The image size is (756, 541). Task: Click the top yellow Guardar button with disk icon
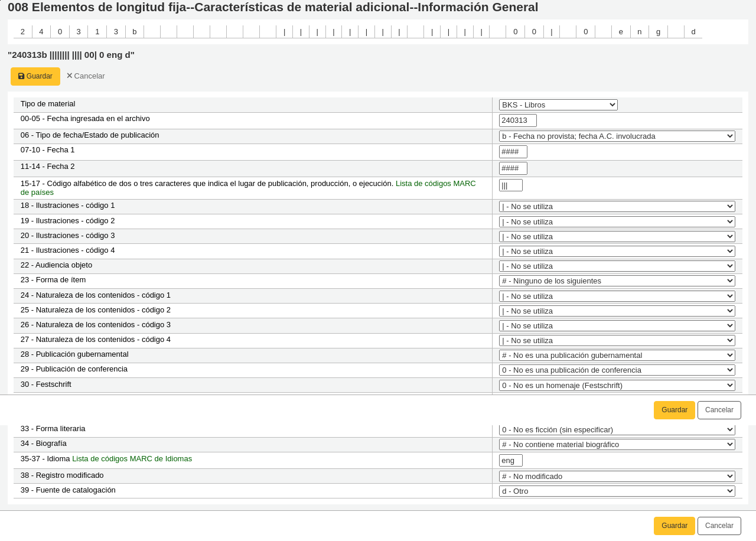pyautogui.click(x=35, y=76)
